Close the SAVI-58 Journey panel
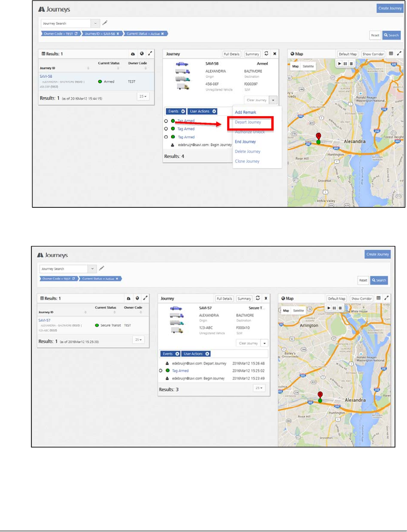This screenshot has height=532, width=407. 275,54
